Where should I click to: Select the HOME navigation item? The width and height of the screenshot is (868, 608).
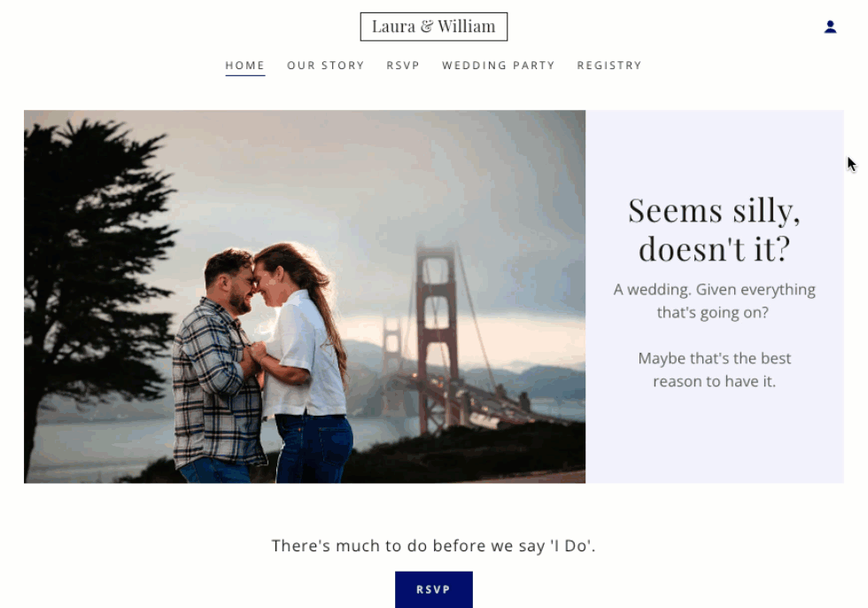tap(244, 66)
